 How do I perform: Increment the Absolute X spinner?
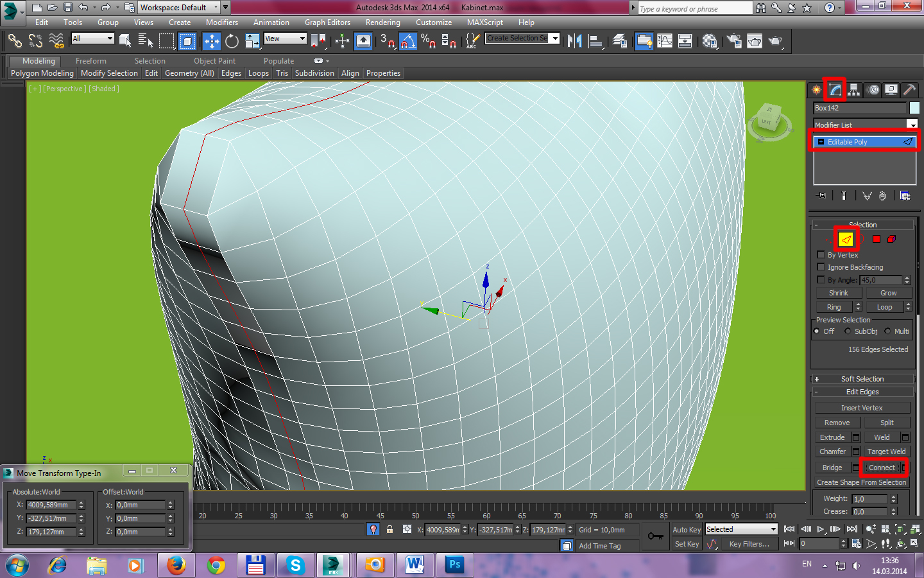[81, 503]
